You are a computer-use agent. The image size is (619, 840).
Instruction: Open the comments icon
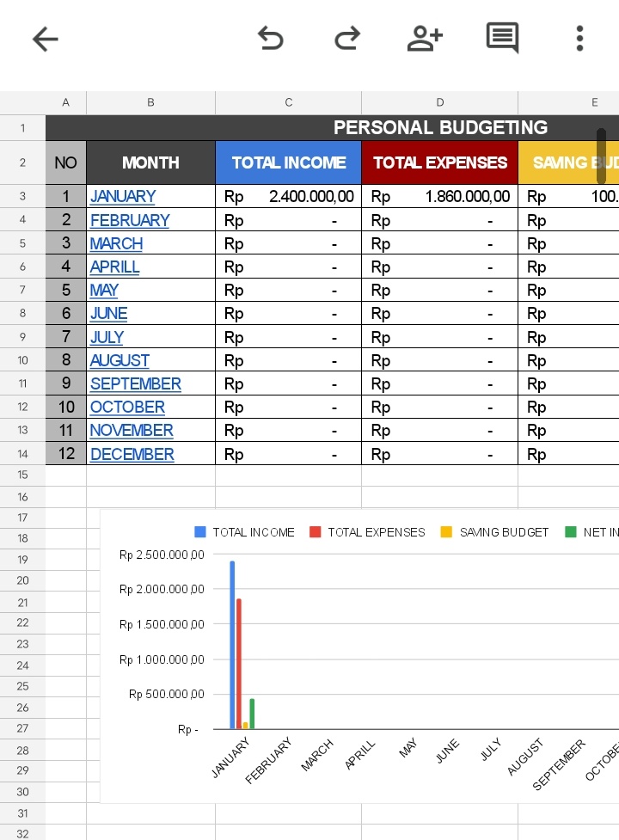[502, 38]
